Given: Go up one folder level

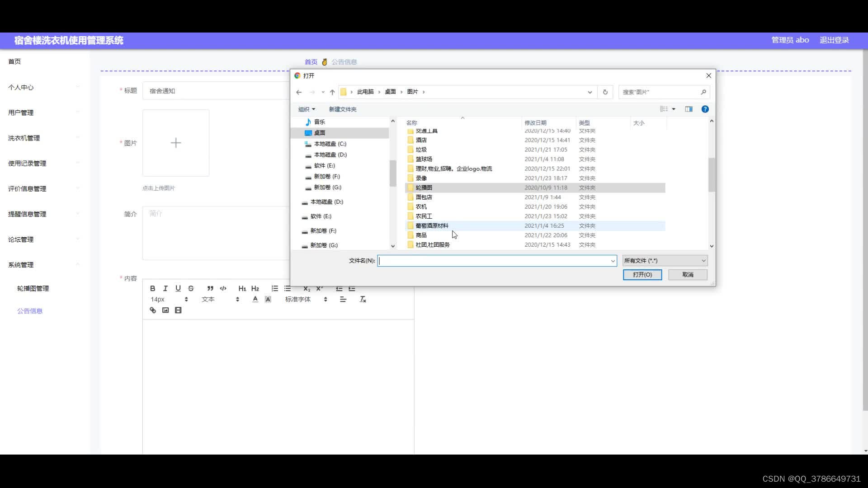Looking at the screenshot, I should (332, 92).
